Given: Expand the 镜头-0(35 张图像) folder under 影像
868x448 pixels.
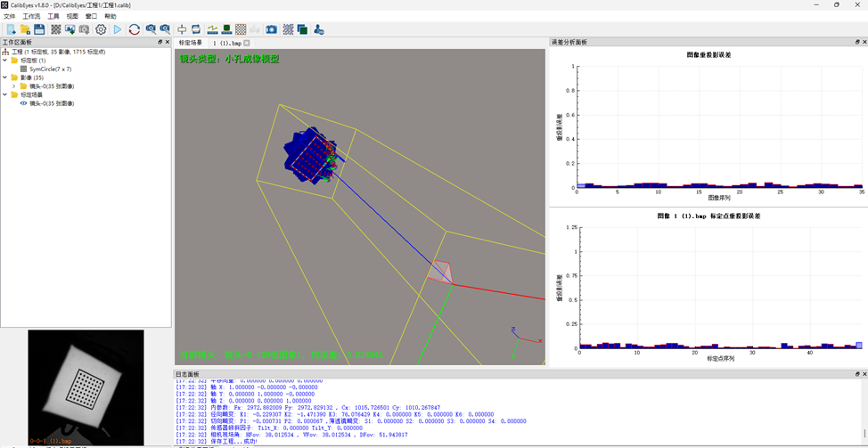Looking at the screenshot, I should point(13,86).
